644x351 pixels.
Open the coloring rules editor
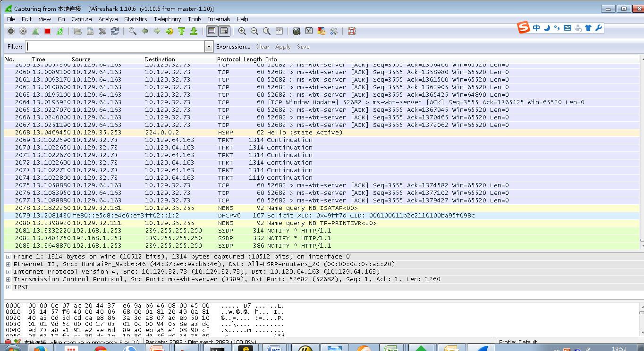click(322, 31)
